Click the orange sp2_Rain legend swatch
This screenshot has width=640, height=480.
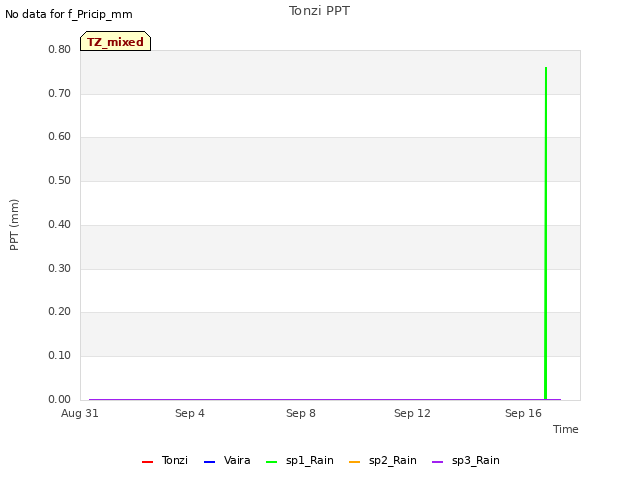click(x=355, y=462)
